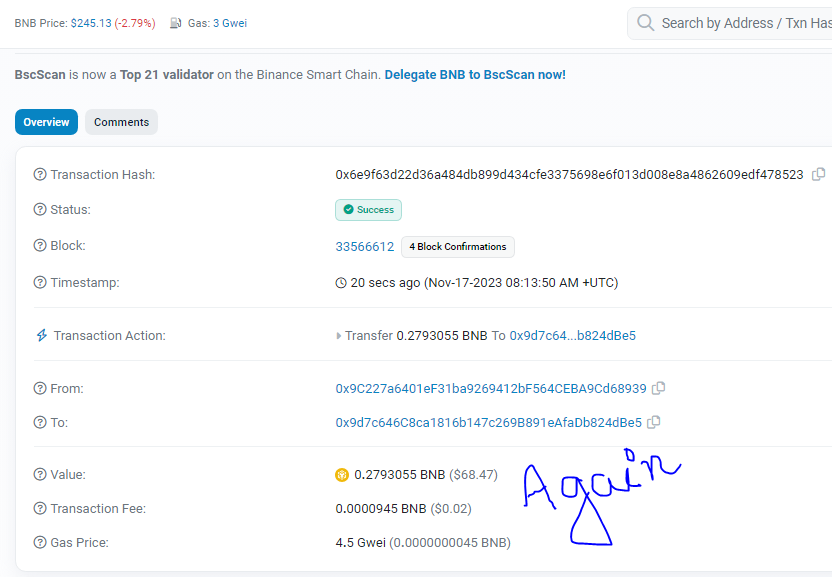This screenshot has width=832, height=577.
Task: Click the clock icon beside timestamp
Action: coord(341,283)
